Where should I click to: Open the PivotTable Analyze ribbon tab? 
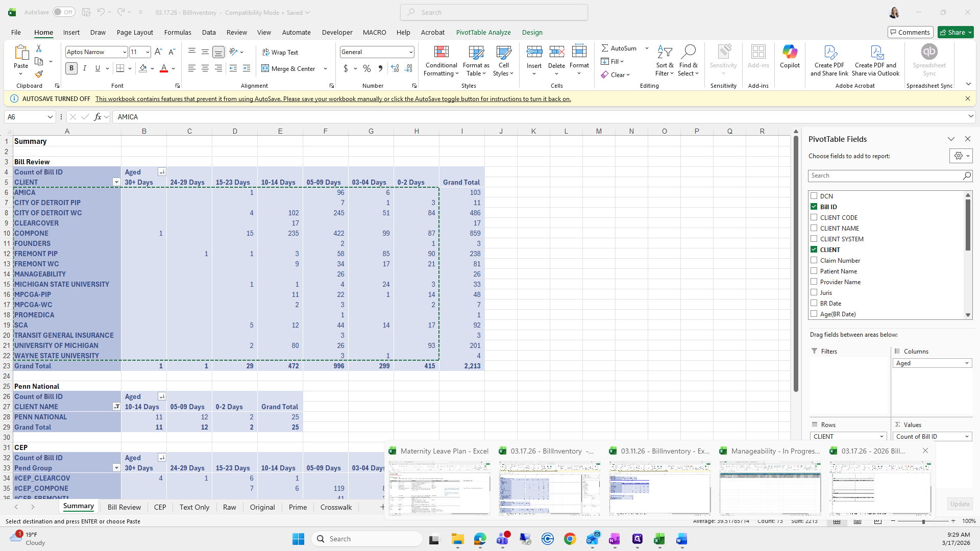tap(483, 32)
